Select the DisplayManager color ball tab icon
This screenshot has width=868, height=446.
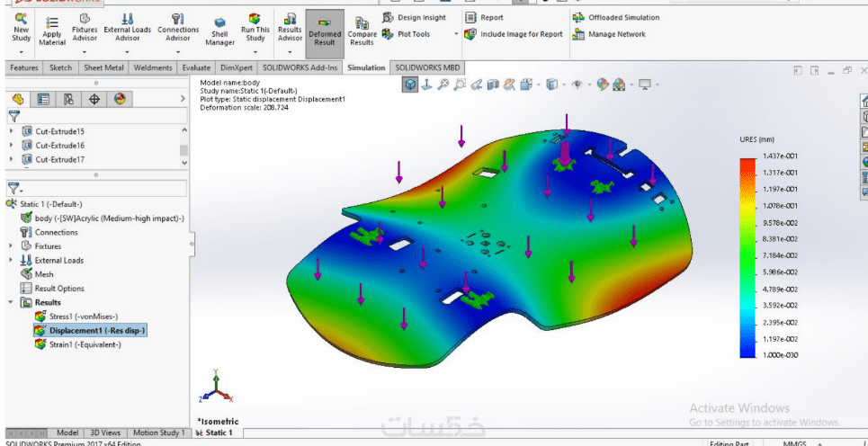pos(120,99)
